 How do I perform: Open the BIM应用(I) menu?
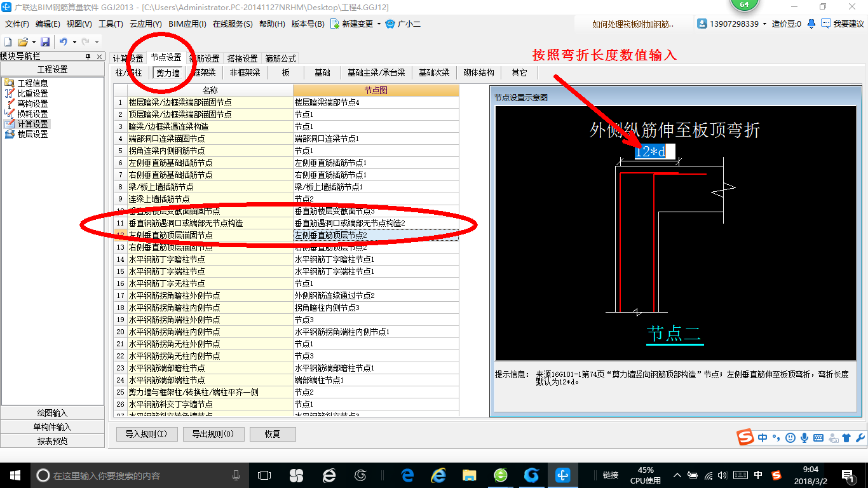click(x=187, y=24)
